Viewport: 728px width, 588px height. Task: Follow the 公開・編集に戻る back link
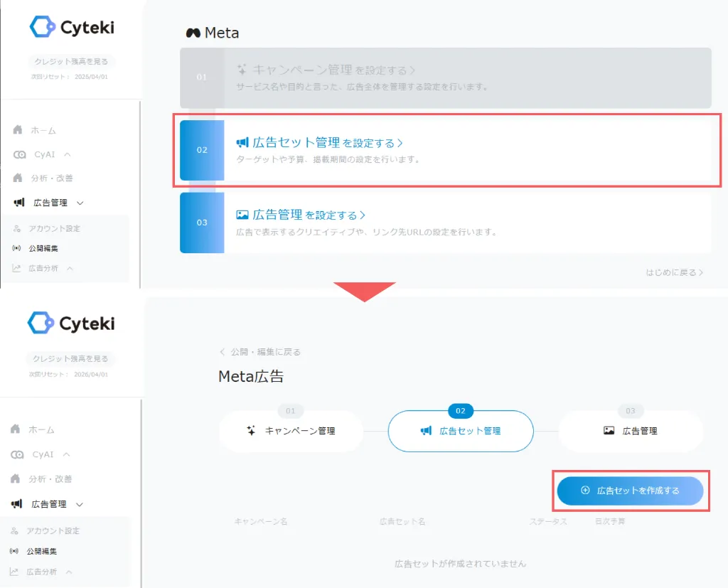260,352
